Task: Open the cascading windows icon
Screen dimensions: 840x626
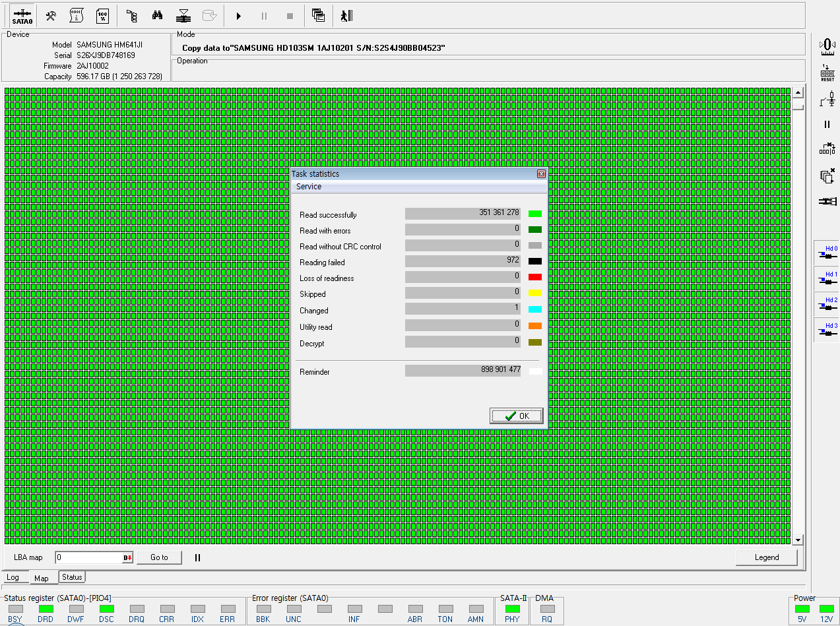Action: 319,16
